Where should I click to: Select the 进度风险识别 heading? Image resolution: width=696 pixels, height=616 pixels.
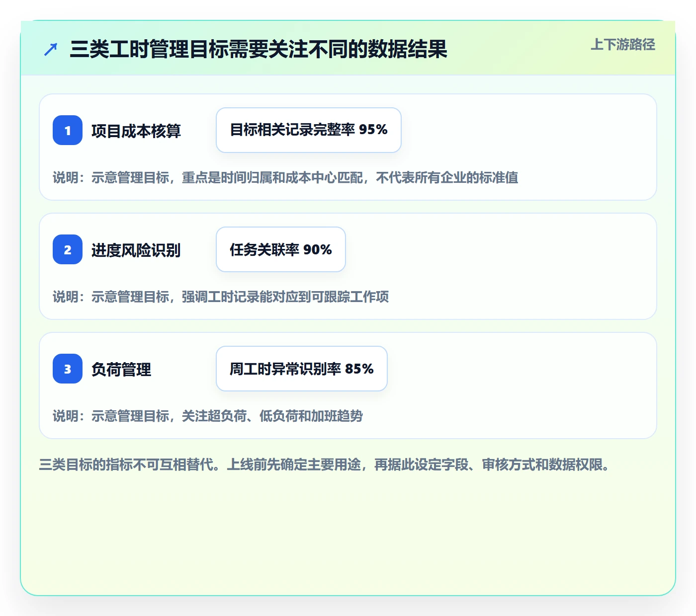136,250
